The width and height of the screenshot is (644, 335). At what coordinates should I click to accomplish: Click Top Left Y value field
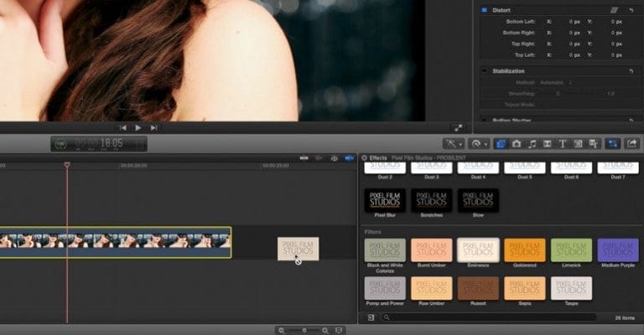pos(615,55)
